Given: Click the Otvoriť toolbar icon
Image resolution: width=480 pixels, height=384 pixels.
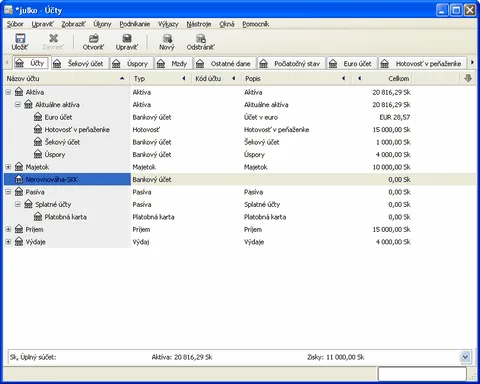Looking at the screenshot, I should click(x=93, y=38).
